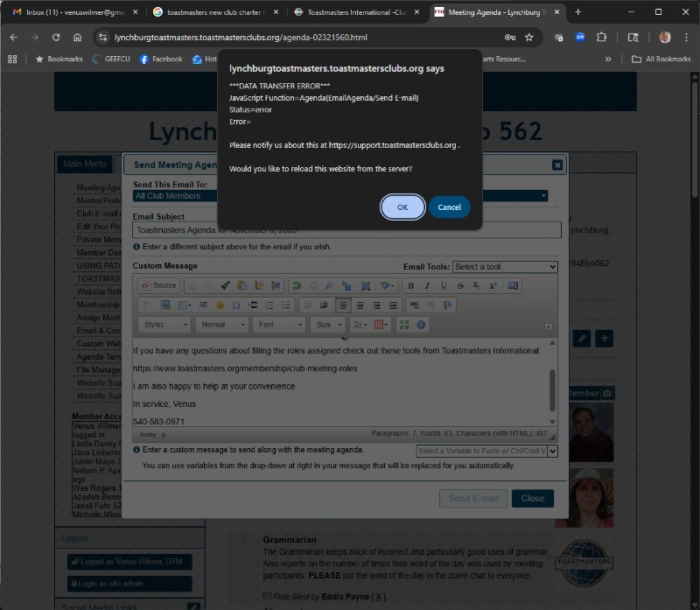Image resolution: width=700 pixels, height=610 pixels.
Task: Click the browser reload button
Action: [57, 38]
